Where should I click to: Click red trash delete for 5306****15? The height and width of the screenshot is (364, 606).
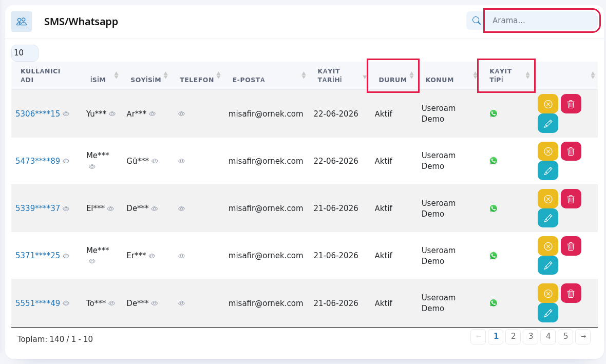[x=571, y=104]
